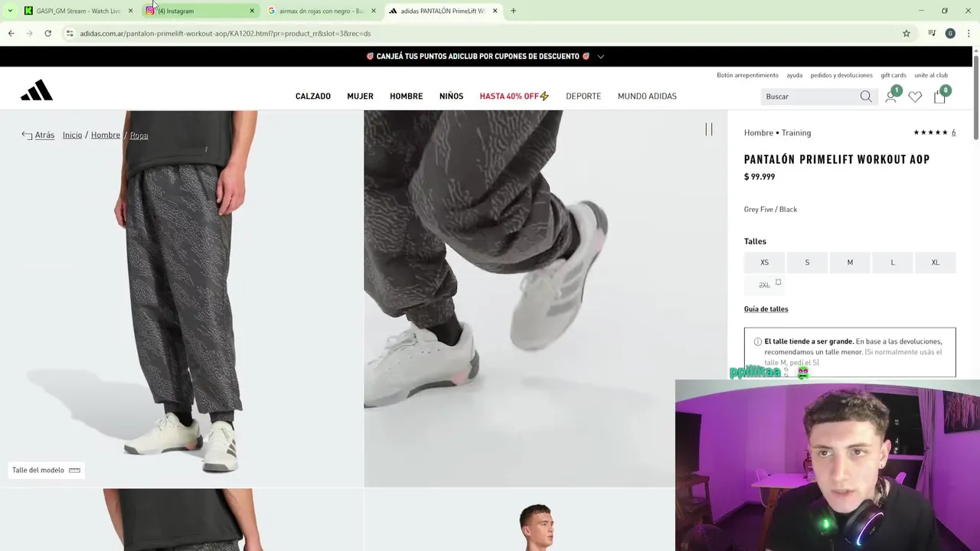Go to the Ropa breadcrumb
Image resolution: width=980 pixels, height=551 pixels.
[x=139, y=135]
